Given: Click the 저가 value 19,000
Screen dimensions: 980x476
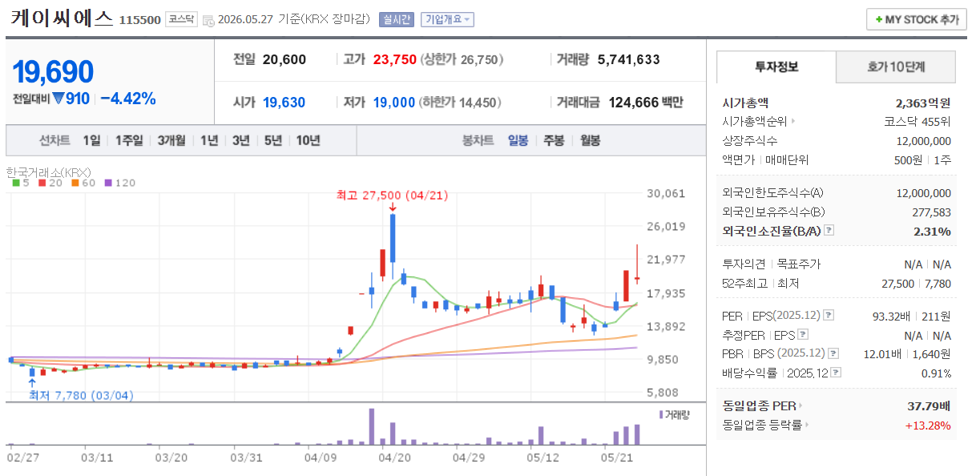Looking at the screenshot, I should point(394,103).
